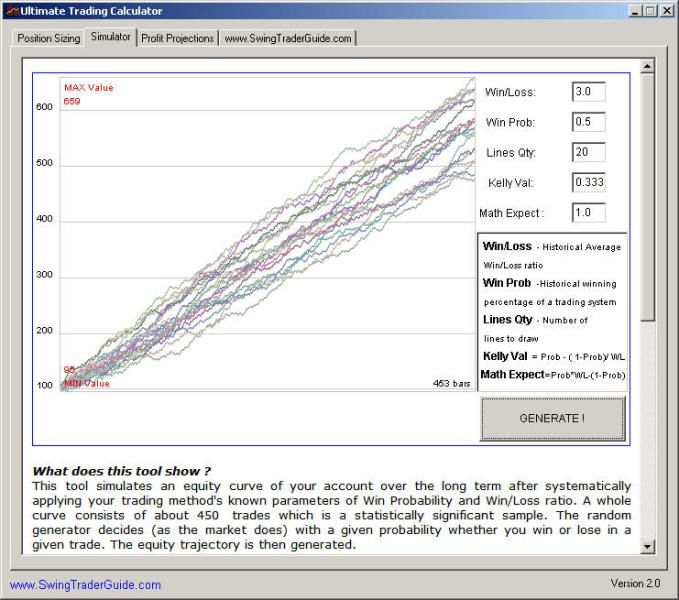
Task: Click the scrollbar up arrow
Action: click(x=647, y=67)
